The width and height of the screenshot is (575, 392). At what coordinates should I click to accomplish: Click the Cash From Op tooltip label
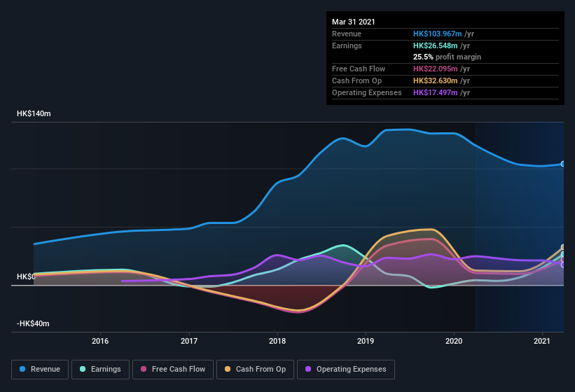[356, 80]
